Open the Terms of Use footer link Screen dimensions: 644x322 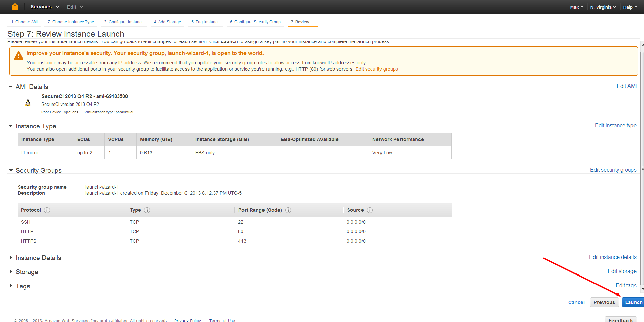[x=222, y=320]
